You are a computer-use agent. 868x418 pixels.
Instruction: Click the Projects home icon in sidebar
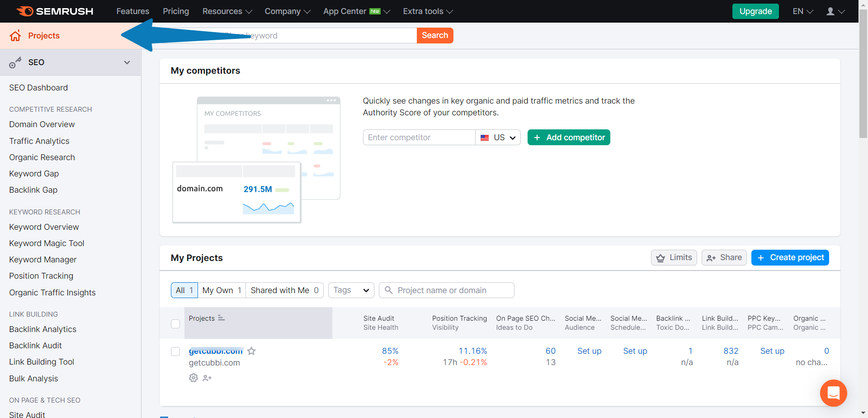tap(15, 35)
